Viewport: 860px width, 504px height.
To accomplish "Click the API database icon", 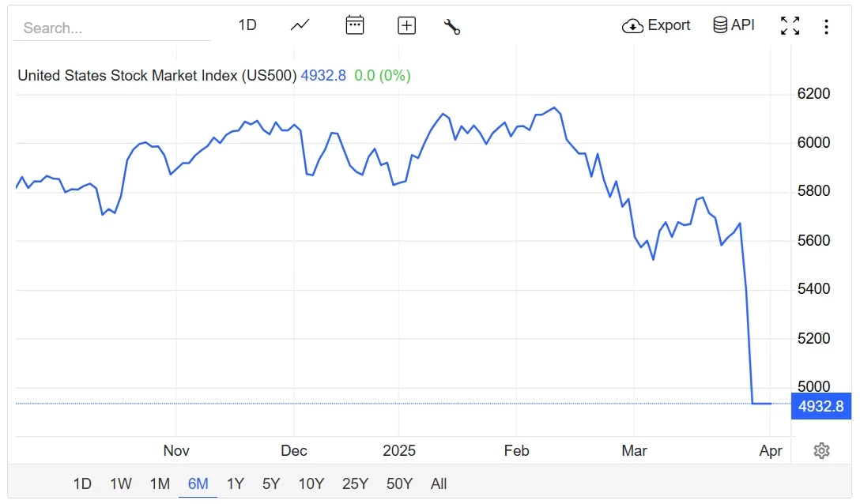I will tap(720, 25).
